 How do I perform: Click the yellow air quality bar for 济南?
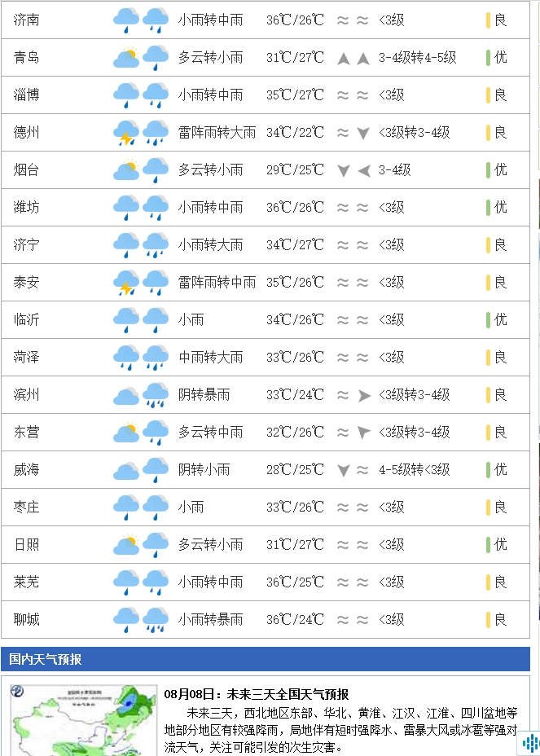(488, 20)
